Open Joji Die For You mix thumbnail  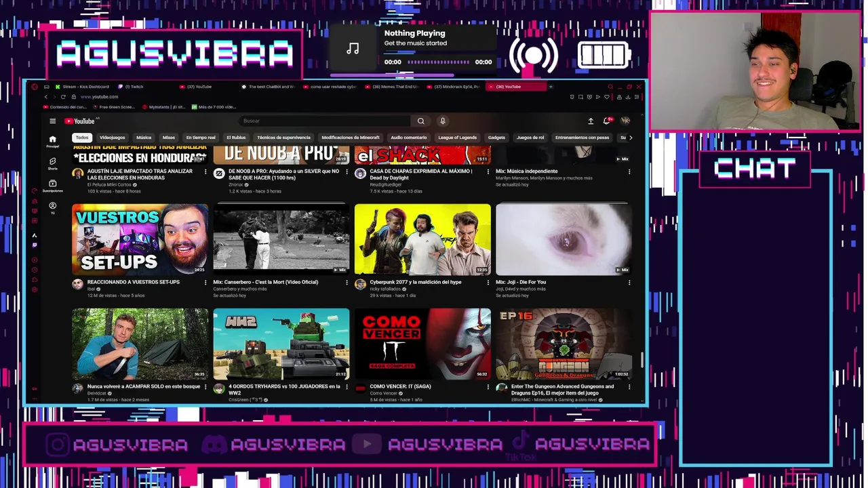(x=564, y=239)
